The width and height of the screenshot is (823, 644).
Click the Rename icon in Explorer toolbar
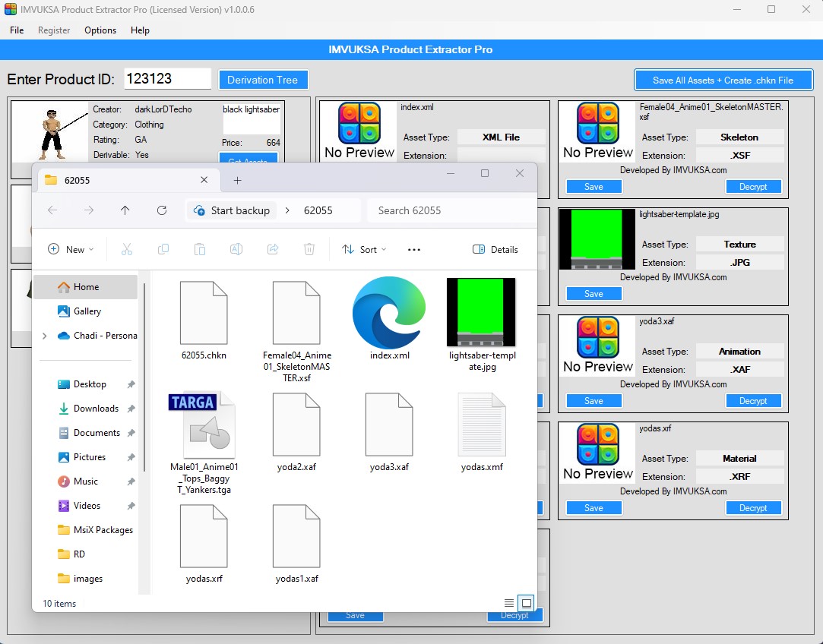(236, 250)
